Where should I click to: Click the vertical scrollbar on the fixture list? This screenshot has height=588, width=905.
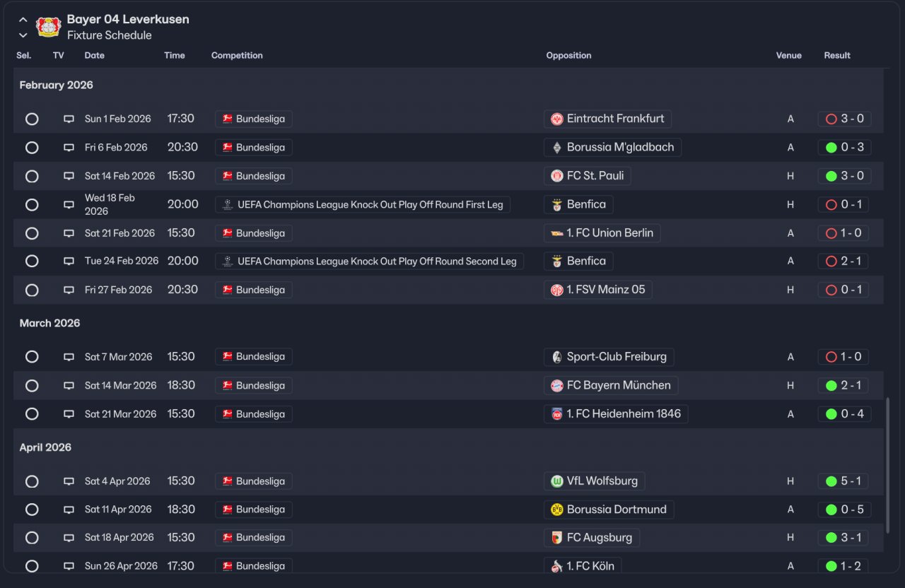tap(888, 465)
